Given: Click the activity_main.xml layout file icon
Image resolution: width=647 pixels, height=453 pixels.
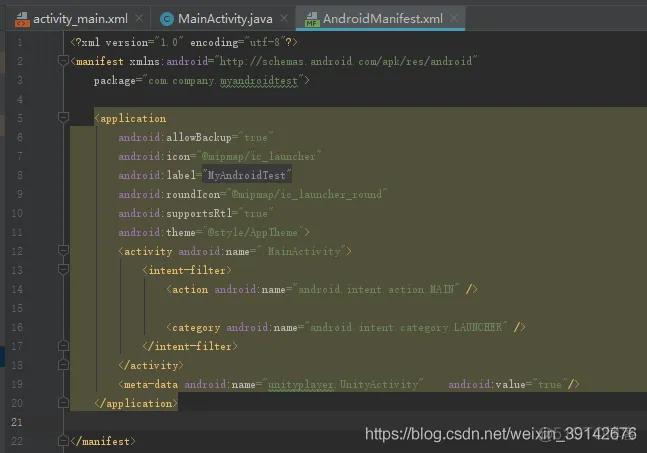Looking at the screenshot, I should click(x=22, y=19).
